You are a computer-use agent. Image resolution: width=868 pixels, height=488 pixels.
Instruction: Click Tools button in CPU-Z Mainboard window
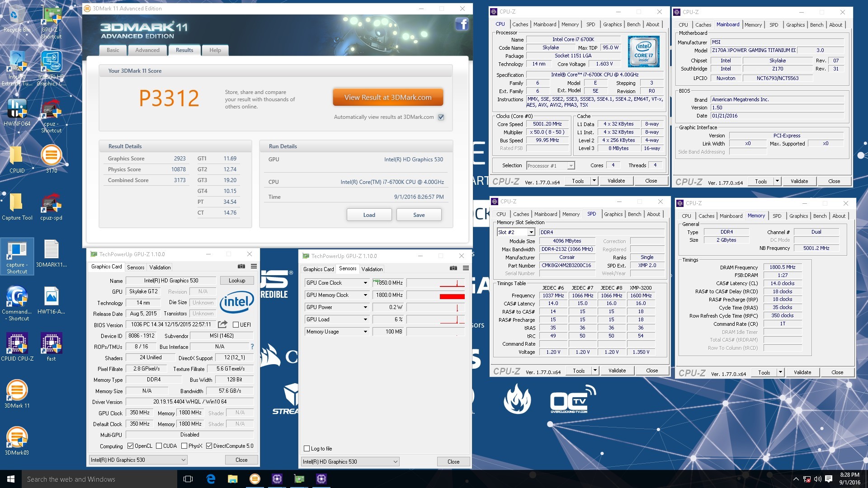(x=761, y=181)
